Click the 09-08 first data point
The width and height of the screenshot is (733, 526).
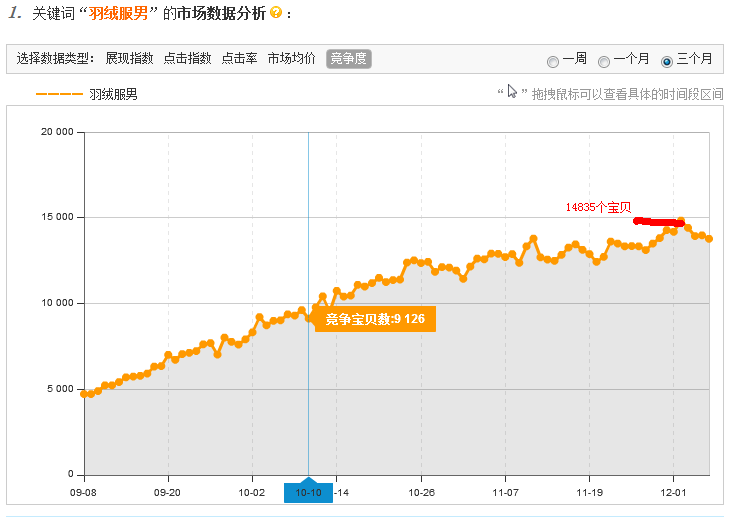(85, 394)
